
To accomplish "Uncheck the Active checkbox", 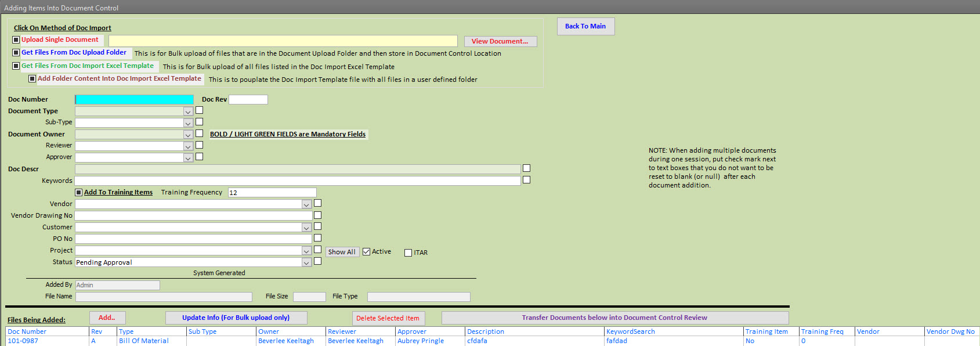I will 366,252.
